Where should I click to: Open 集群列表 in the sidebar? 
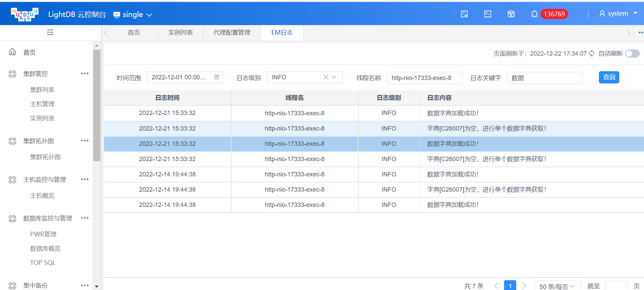(42, 90)
